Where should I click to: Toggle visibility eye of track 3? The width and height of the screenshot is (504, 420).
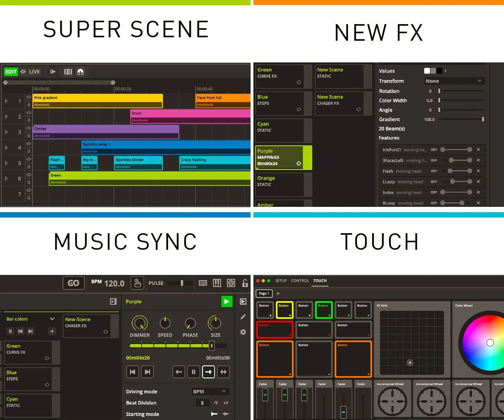29,128
